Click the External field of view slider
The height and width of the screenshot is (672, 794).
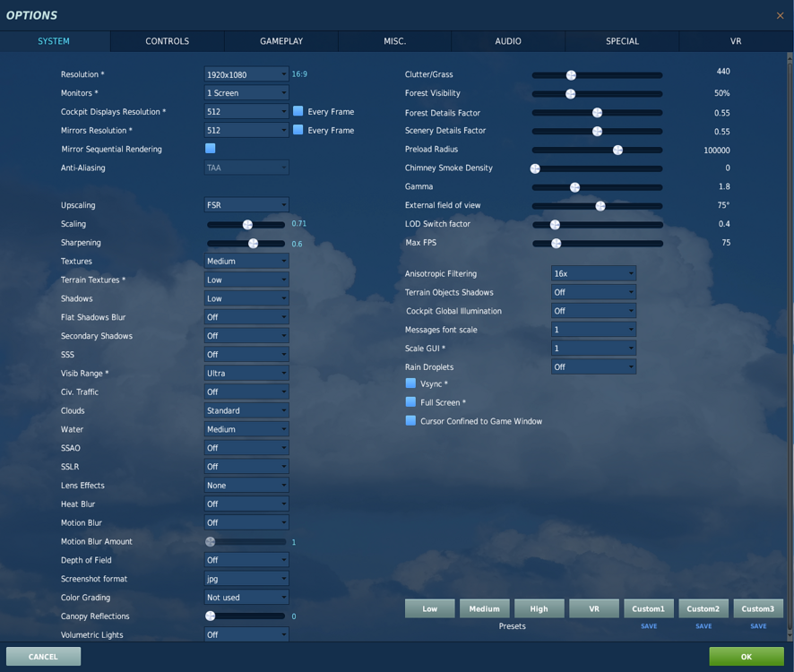598,205
